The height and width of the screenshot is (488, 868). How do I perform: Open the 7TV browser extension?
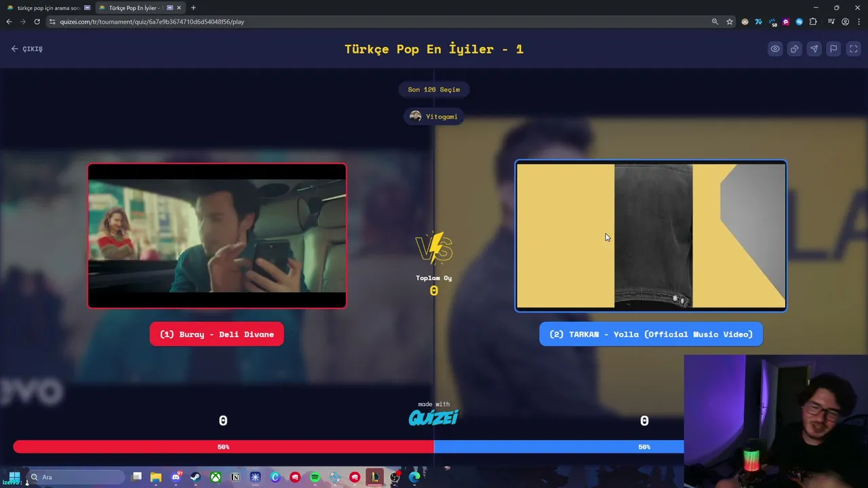pos(759,22)
